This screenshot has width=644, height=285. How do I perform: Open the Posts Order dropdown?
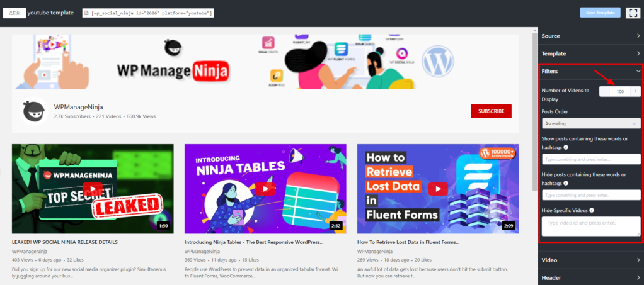[x=590, y=124]
